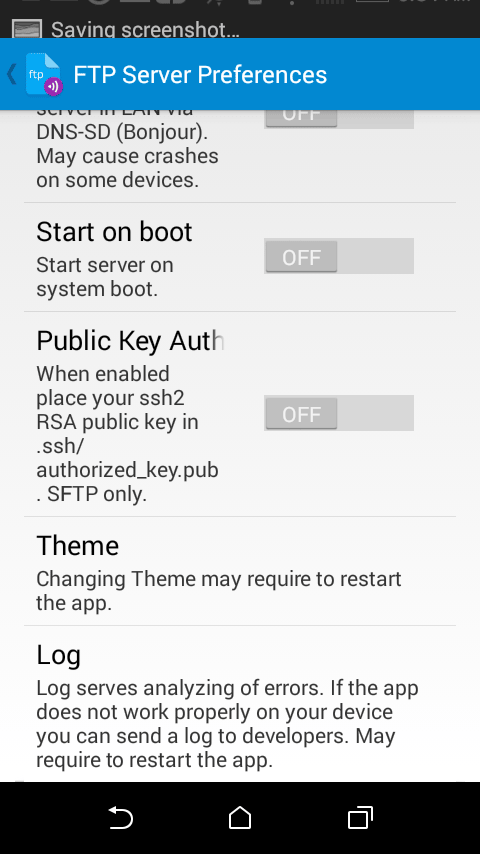
Task: Toggle the DNS-SD Bonjour announce switch
Action: click(x=339, y=118)
